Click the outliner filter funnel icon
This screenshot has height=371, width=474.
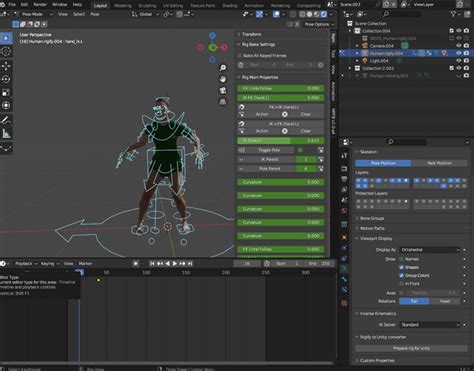pyautogui.click(x=454, y=14)
